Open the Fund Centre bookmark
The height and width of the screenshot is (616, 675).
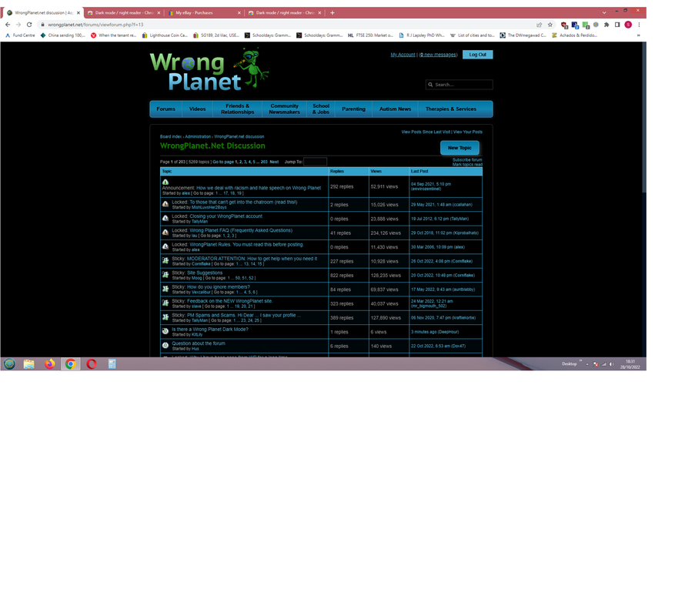(x=20, y=35)
